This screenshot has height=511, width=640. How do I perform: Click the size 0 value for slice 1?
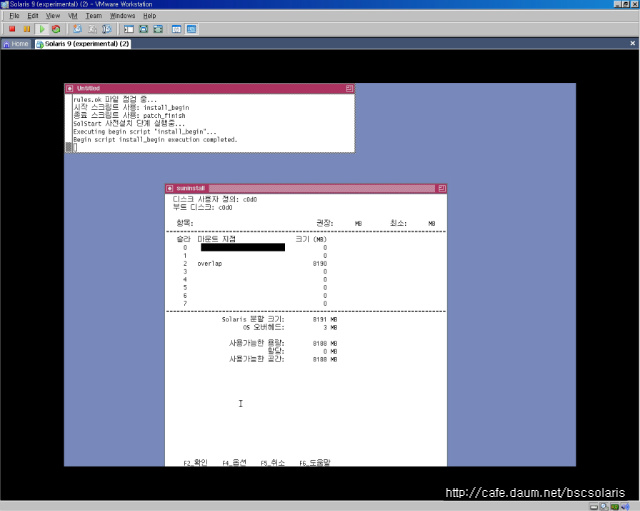(325, 256)
